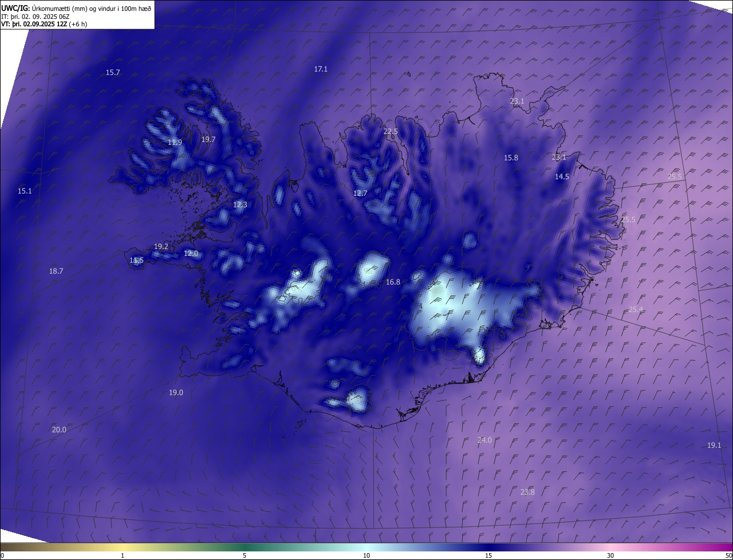Screen dimensions: 733x560
Task: Click the colorbar tick label 50
Action: [728, 555]
